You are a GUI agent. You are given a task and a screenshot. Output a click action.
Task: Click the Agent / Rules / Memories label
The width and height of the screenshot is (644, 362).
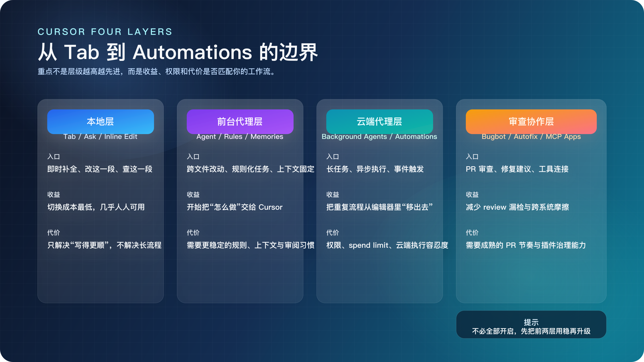(x=240, y=136)
